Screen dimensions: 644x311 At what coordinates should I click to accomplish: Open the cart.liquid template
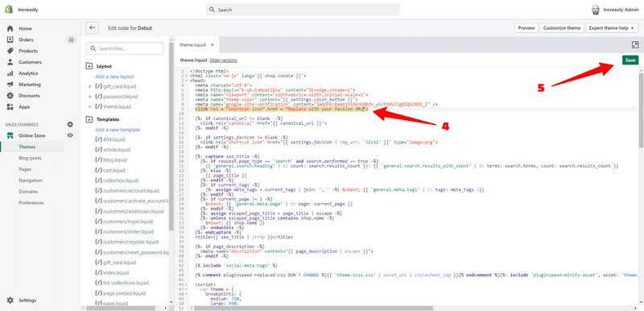pyautogui.click(x=110, y=170)
